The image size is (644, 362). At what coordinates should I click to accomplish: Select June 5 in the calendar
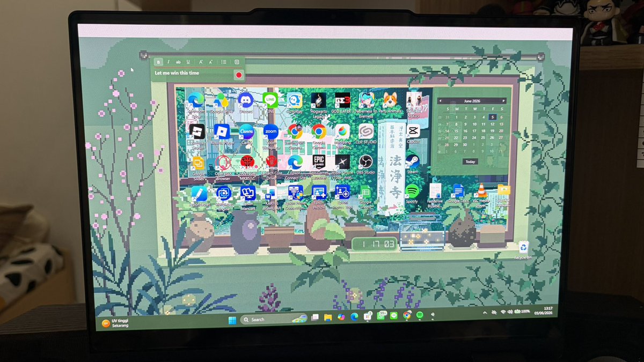click(492, 117)
